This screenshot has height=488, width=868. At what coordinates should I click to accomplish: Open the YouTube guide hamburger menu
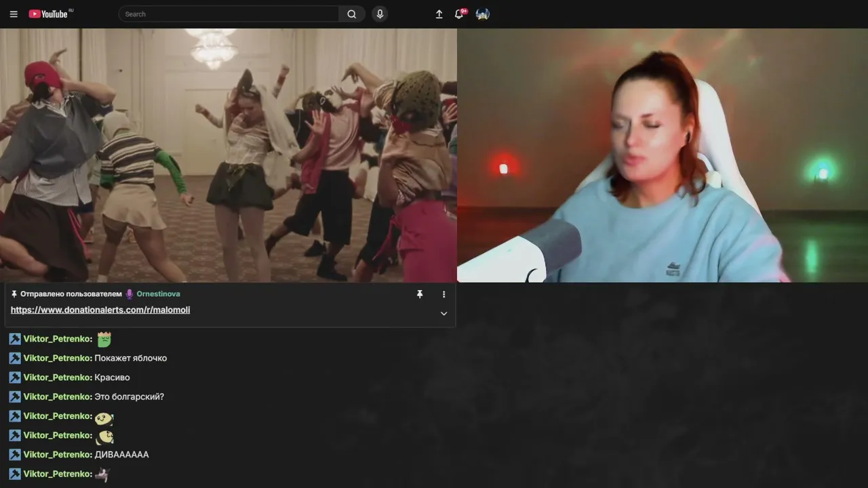point(14,14)
